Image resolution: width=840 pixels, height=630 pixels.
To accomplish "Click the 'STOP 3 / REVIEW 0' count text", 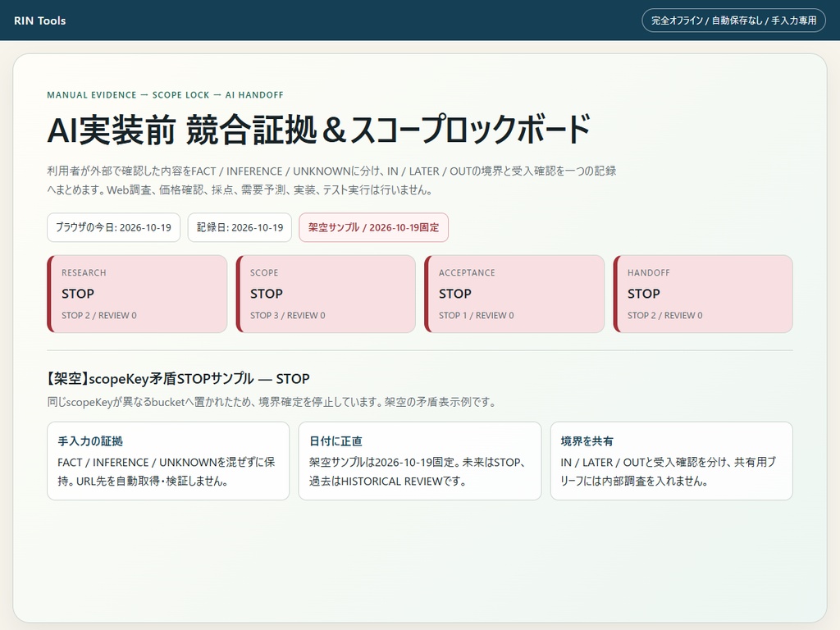I will point(288,316).
